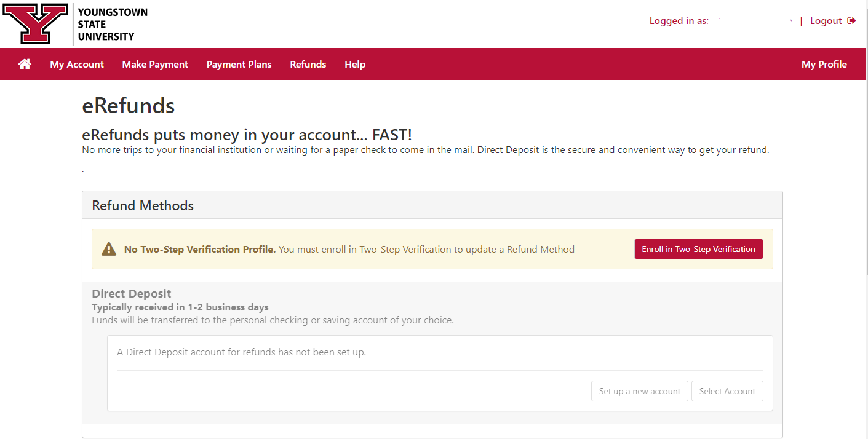The image size is (868, 439).
Task: Click the Logged in as label
Action: pos(679,21)
